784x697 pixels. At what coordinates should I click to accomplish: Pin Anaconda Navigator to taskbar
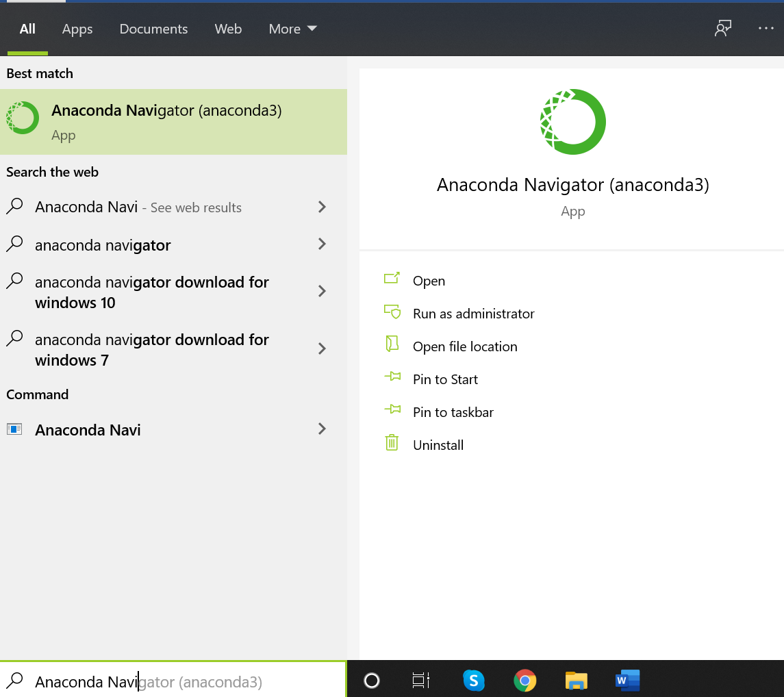tap(453, 412)
